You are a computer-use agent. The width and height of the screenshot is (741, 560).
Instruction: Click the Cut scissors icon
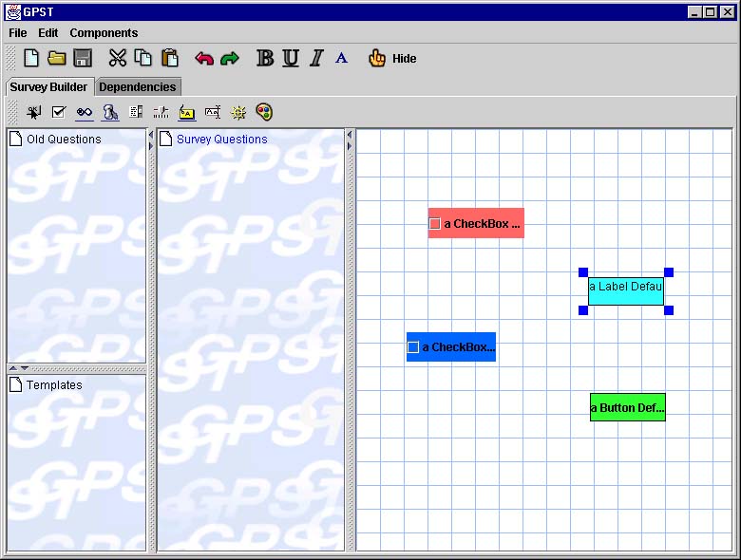coord(118,58)
